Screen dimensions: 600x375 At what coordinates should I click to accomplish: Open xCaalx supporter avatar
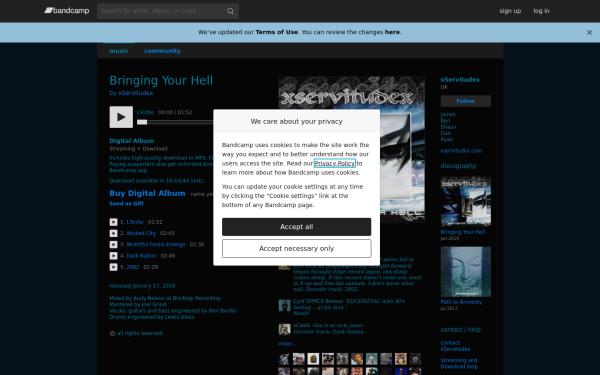[x=284, y=329]
